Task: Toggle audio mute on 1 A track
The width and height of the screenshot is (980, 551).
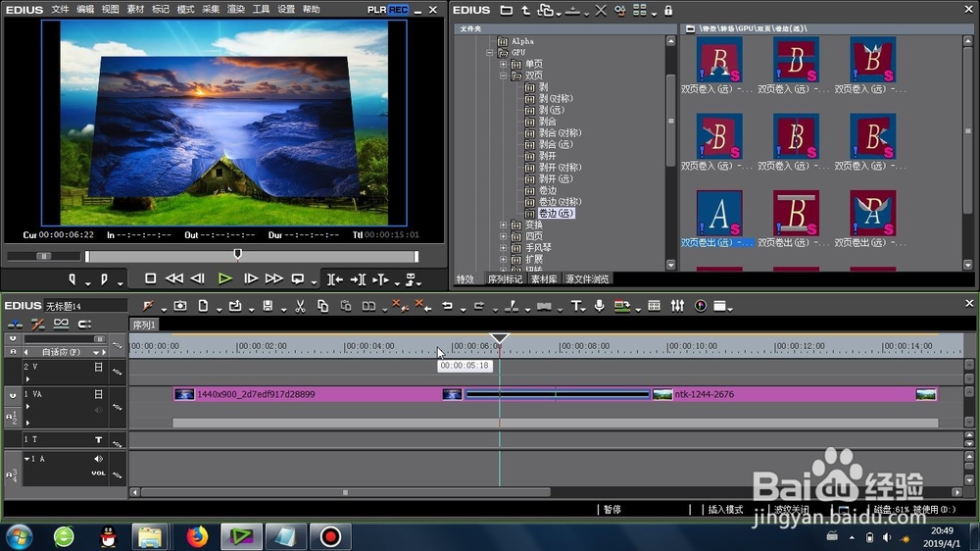Action: [x=98, y=459]
